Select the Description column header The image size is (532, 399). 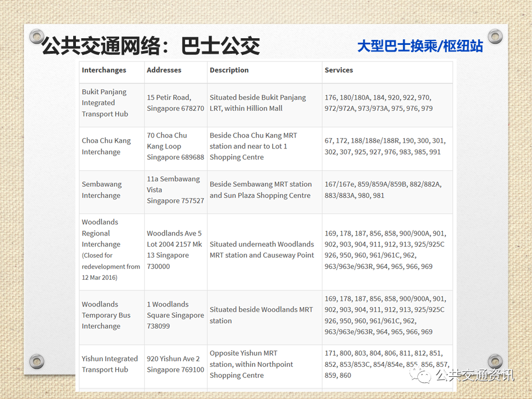pos(229,70)
